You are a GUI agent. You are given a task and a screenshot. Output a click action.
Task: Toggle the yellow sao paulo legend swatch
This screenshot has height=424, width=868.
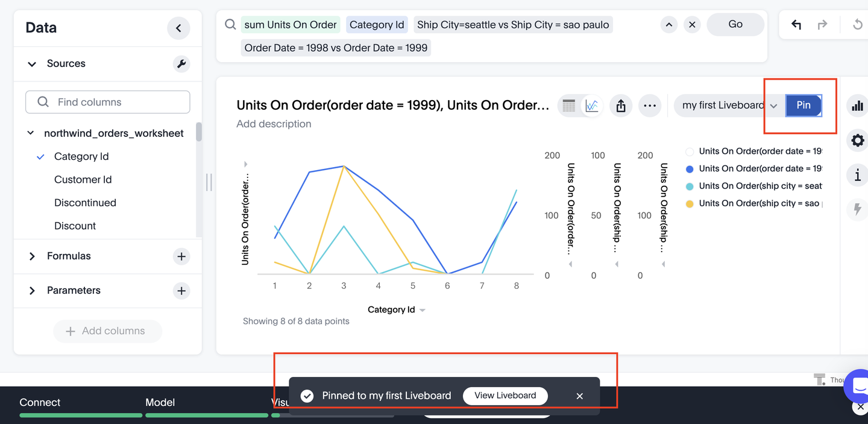point(690,204)
